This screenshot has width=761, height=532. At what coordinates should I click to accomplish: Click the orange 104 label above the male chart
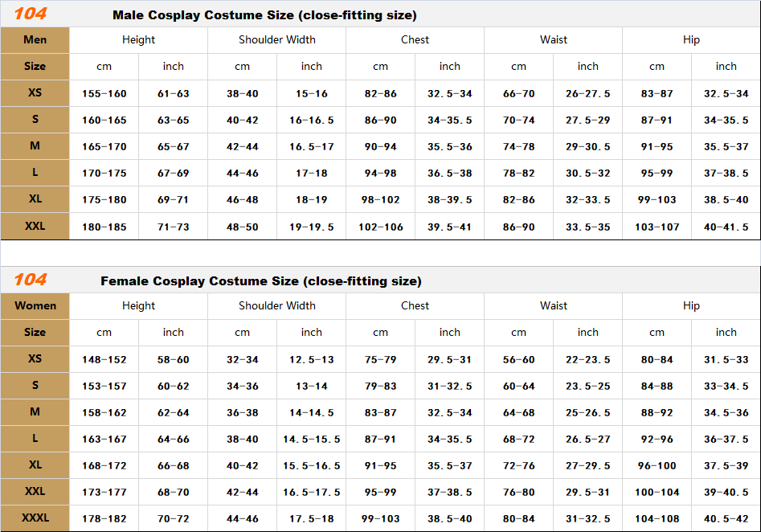(x=31, y=14)
